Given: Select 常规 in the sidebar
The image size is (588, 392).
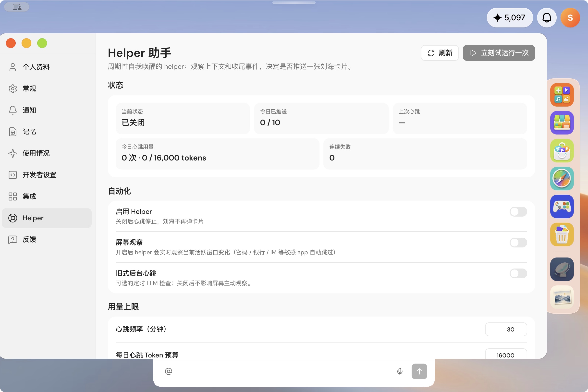Looking at the screenshot, I should 47,88.
